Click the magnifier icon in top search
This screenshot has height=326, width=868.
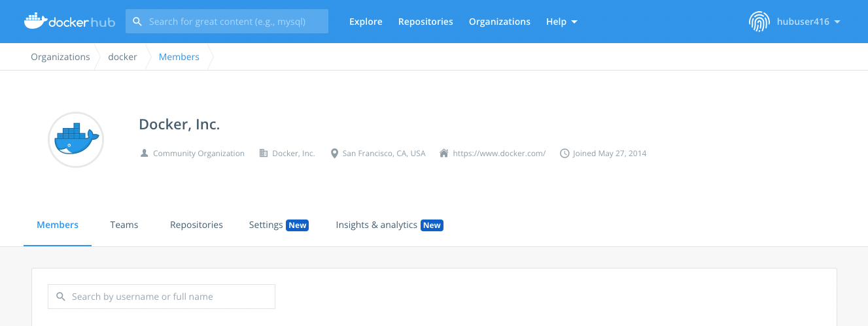pyautogui.click(x=137, y=22)
